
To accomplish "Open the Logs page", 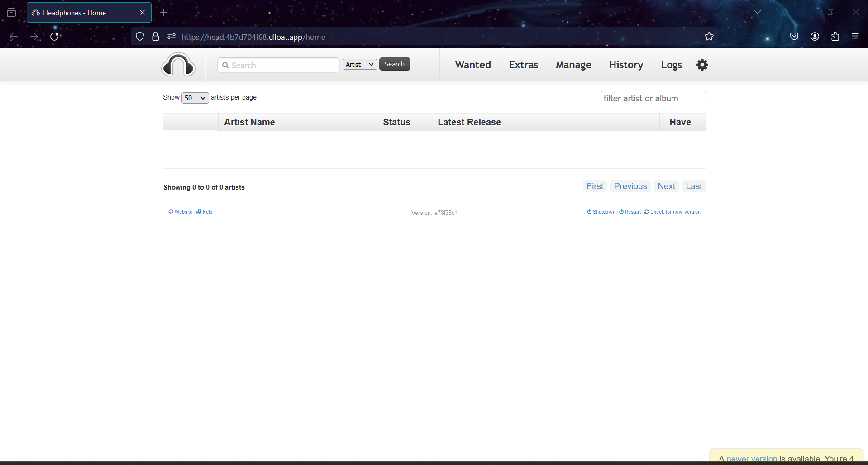I will (x=671, y=65).
